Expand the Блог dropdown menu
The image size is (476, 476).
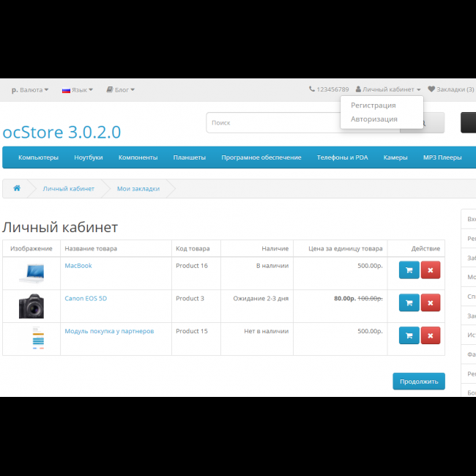coord(121,90)
